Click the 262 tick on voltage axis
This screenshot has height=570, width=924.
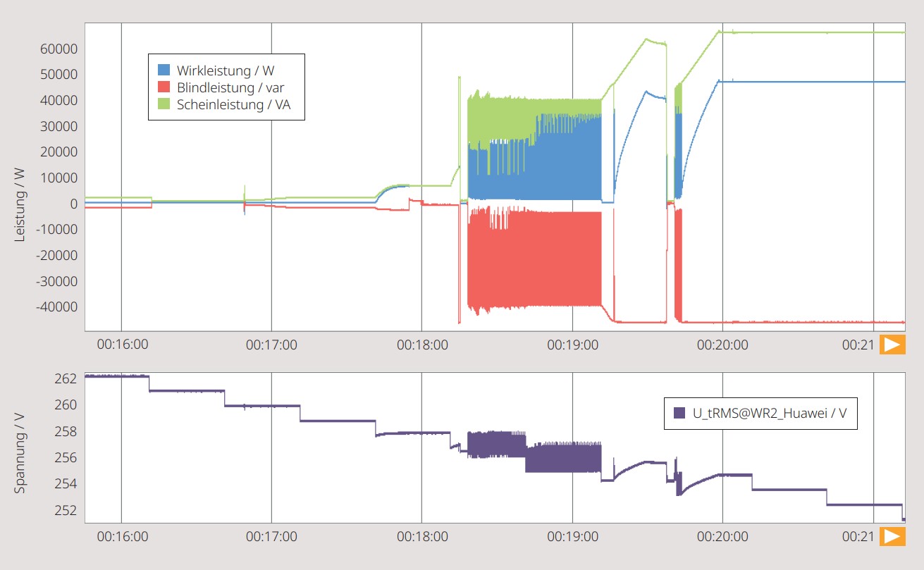point(65,379)
